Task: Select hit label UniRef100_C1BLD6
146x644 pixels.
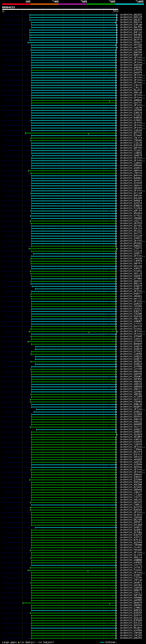Action: coord(131,130)
